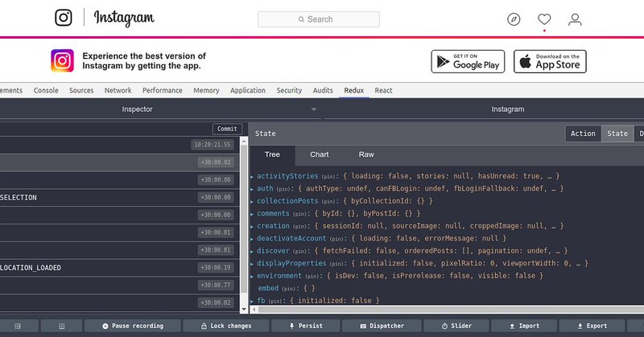Switch to the Tree state tab

click(272, 154)
